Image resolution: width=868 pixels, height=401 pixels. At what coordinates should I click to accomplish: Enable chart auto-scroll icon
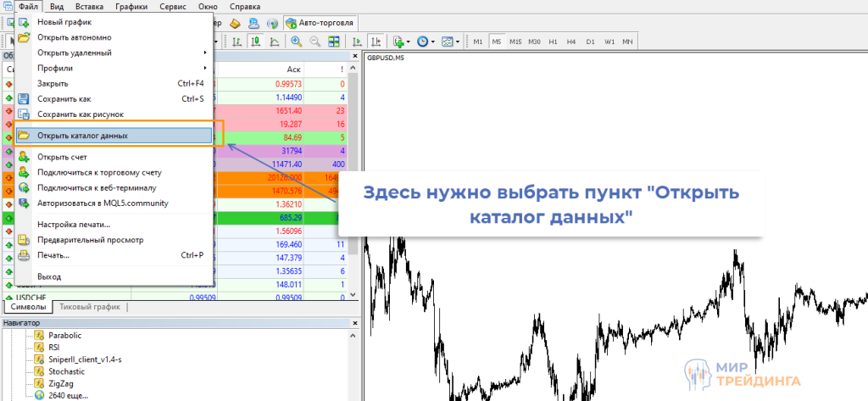point(358,41)
